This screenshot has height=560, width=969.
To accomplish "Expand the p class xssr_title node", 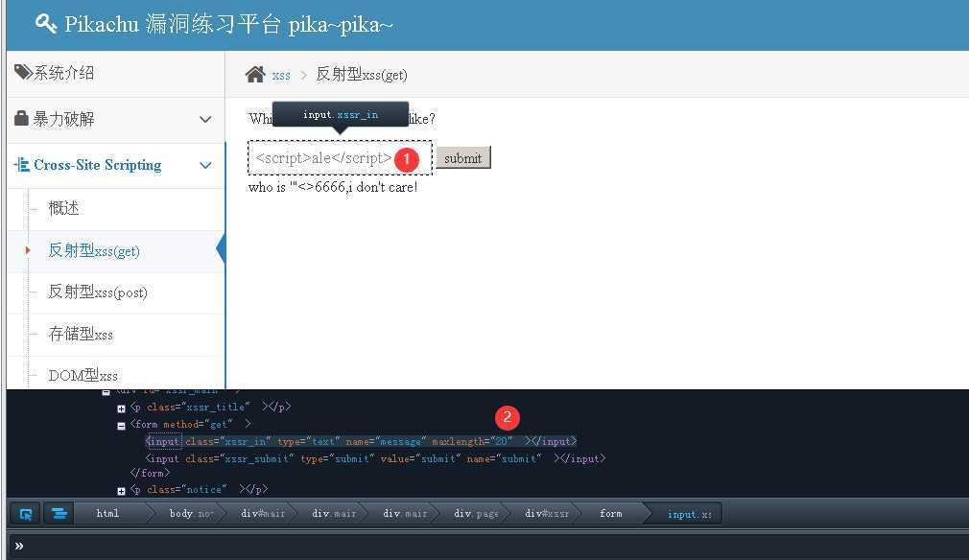I will pyautogui.click(x=121, y=408).
